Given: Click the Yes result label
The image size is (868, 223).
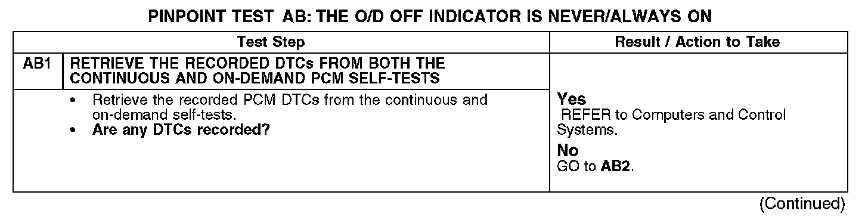Looking at the screenshot, I should [x=572, y=100].
